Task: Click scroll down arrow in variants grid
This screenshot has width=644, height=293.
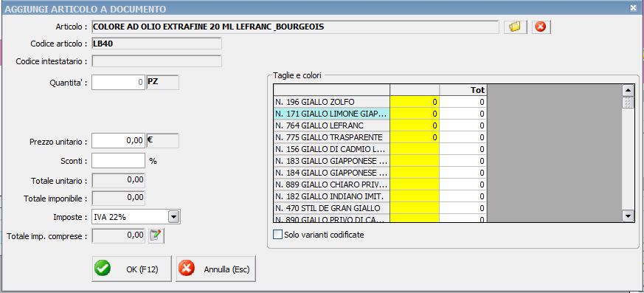Action: tap(628, 216)
